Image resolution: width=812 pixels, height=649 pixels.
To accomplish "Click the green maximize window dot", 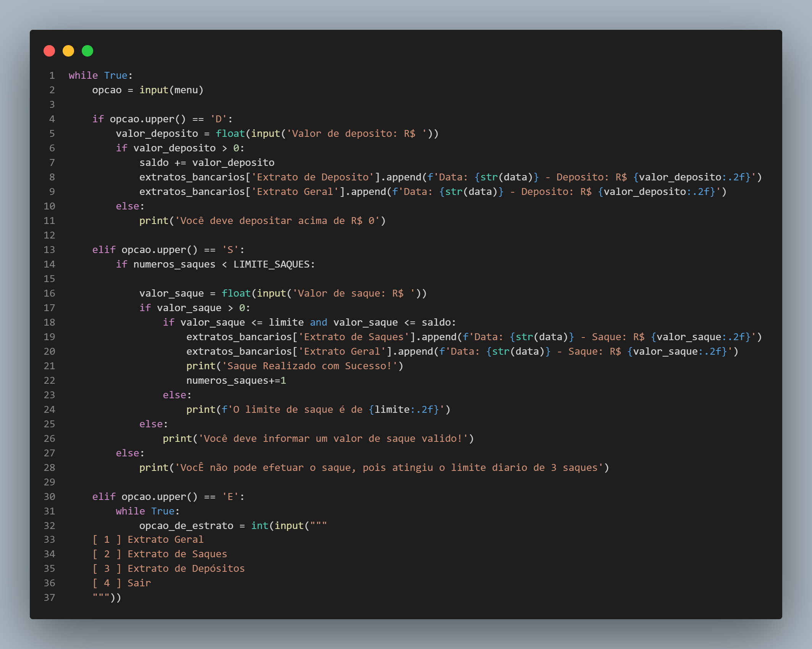I will pos(87,51).
